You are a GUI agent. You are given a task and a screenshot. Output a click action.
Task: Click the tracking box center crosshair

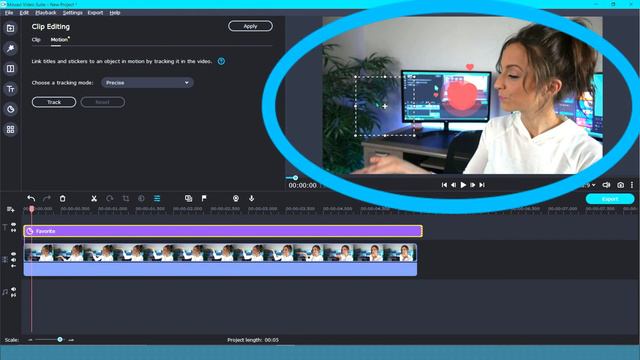pyautogui.click(x=384, y=106)
